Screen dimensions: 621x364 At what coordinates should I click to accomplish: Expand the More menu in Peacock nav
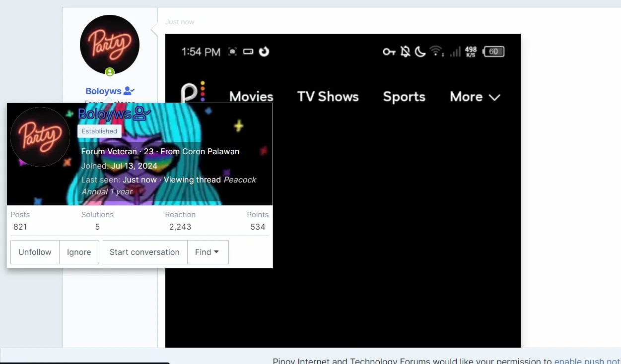point(475,97)
